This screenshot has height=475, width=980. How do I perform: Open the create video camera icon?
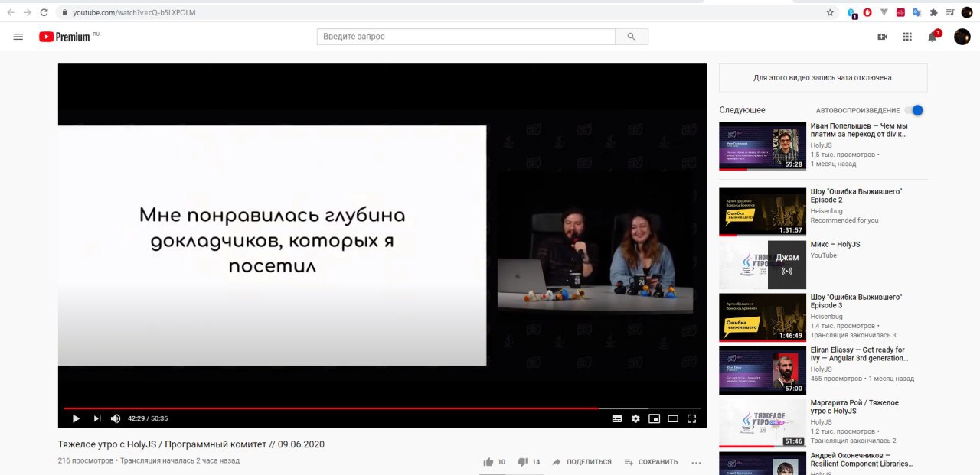(882, 37)
